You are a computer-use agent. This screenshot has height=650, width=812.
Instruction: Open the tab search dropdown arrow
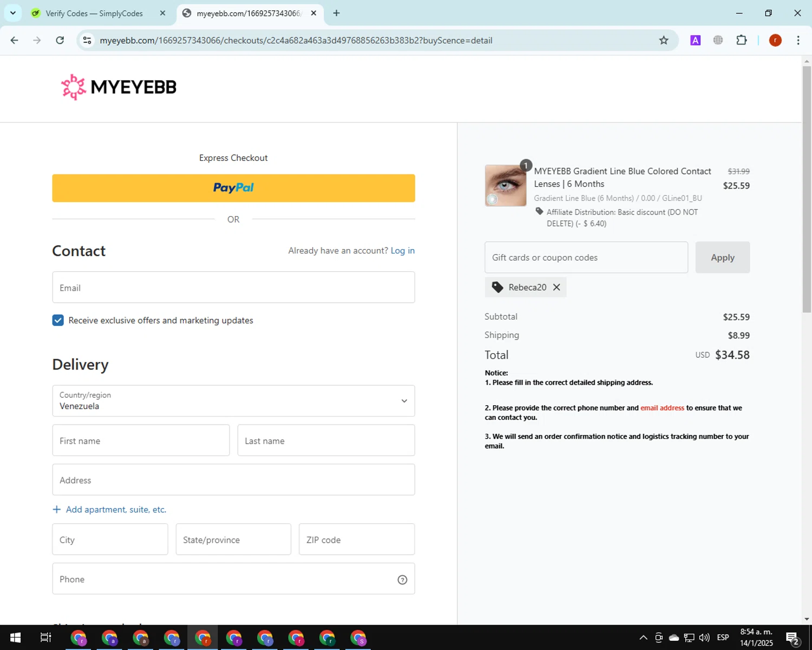(x=13, y=13)
